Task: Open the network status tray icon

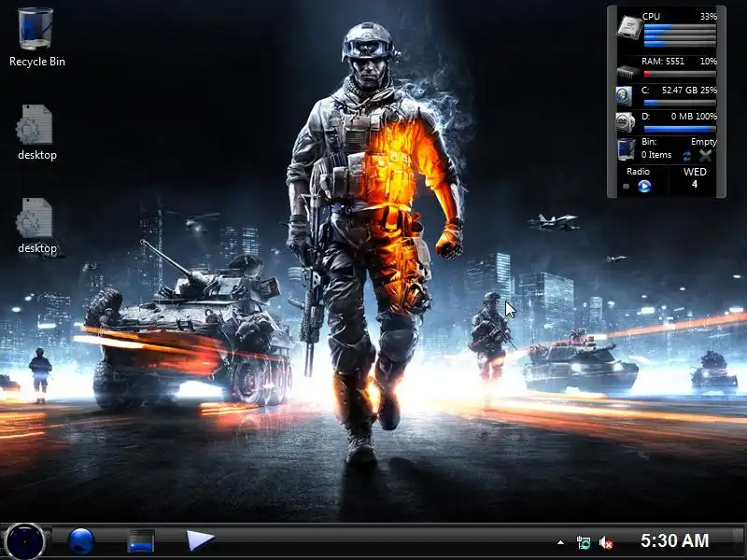Action: pyautogui.click(x=583, y=542)
